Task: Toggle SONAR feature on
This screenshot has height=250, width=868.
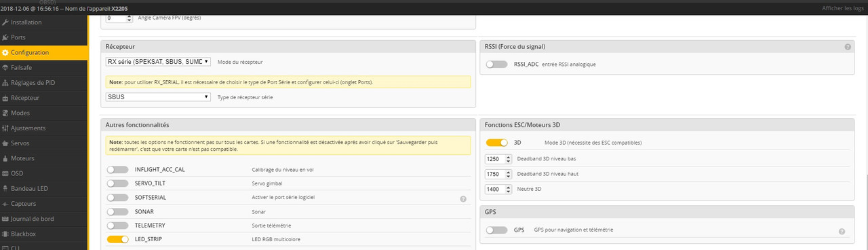Action: 117,211
